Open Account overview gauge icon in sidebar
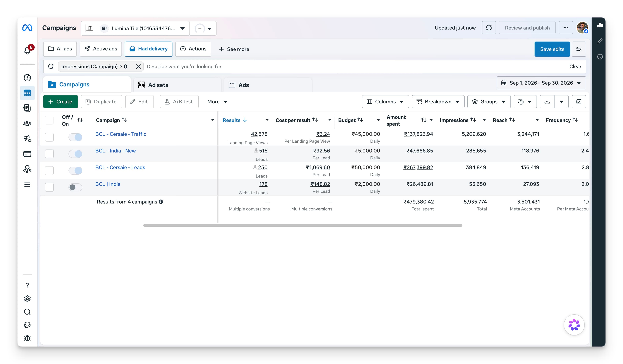 tap(27, 77)
